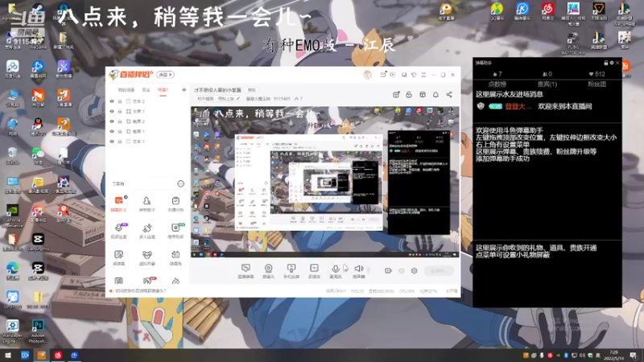Switch to the second scene tab

coord(147,90)
